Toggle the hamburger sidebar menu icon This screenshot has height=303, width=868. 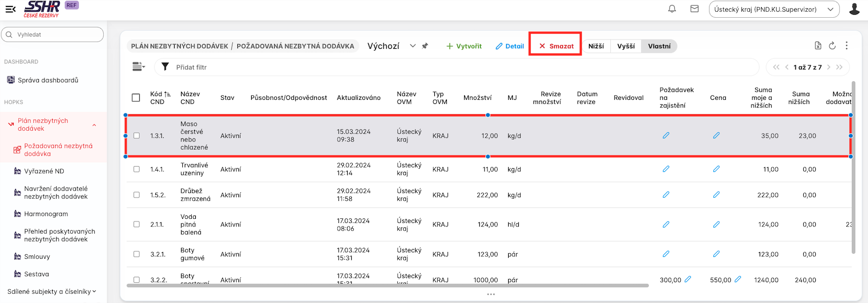tap(10, 9)
